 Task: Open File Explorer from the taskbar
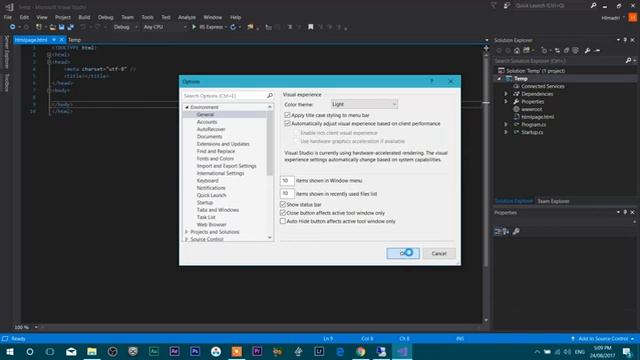point(92,351)
